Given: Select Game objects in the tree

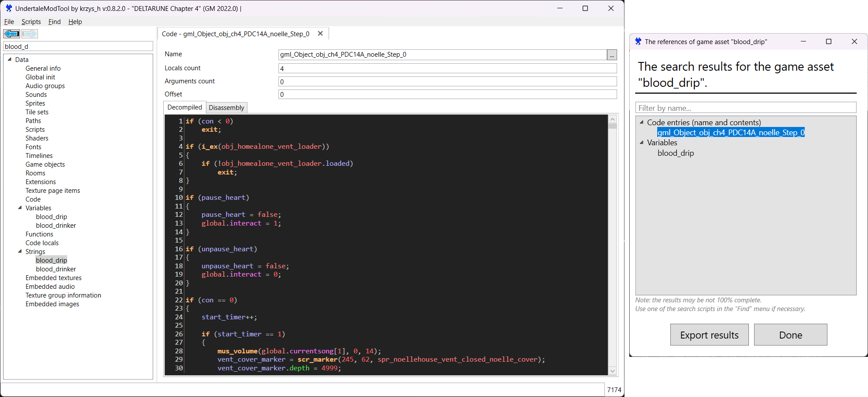Looking at the screenshot, I should click(45, 164).
